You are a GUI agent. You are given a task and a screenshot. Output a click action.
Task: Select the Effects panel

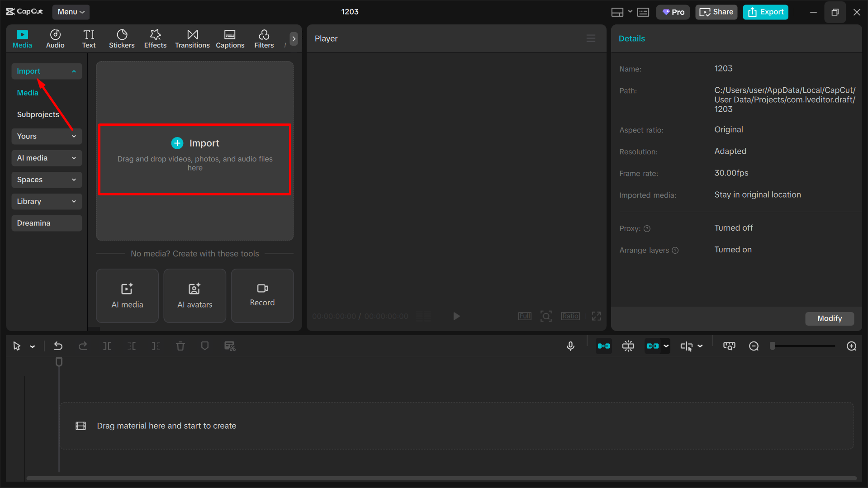155,38
